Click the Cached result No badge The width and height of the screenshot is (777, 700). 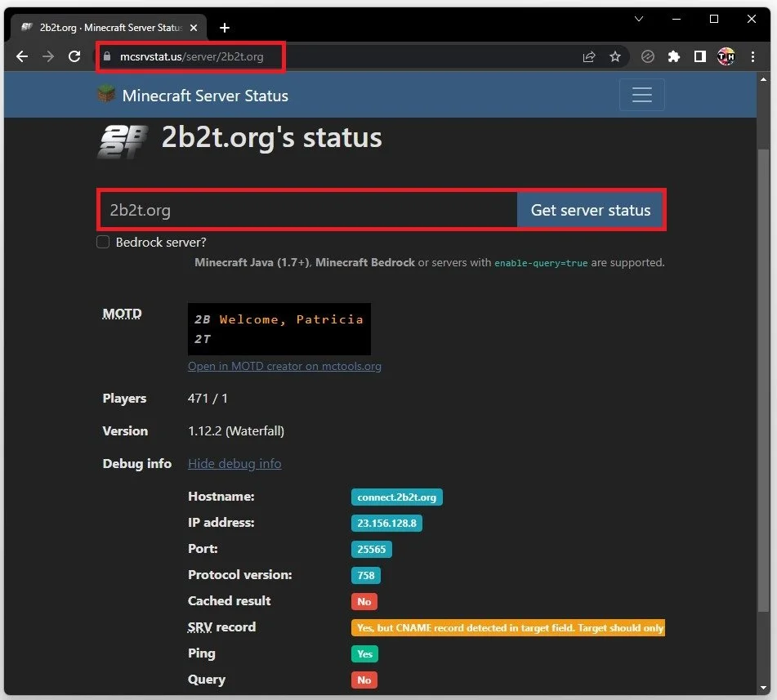click(364, 602)
